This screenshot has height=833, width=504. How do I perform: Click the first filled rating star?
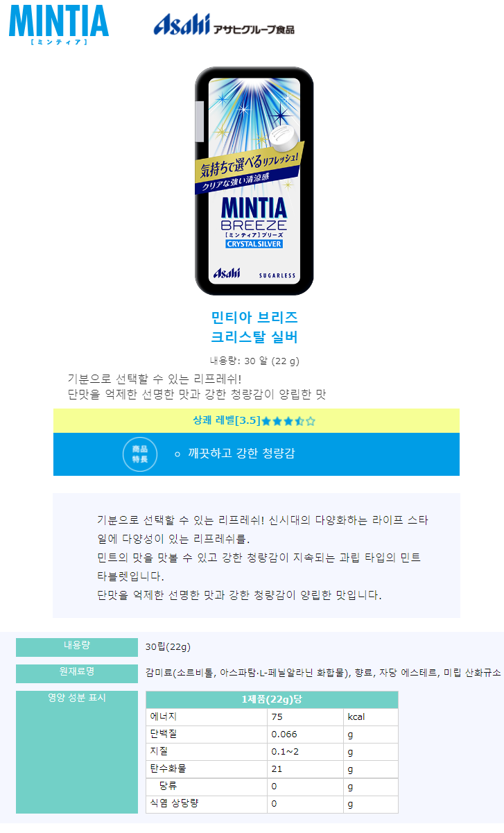pyautogui.click(x=266, y=421)
